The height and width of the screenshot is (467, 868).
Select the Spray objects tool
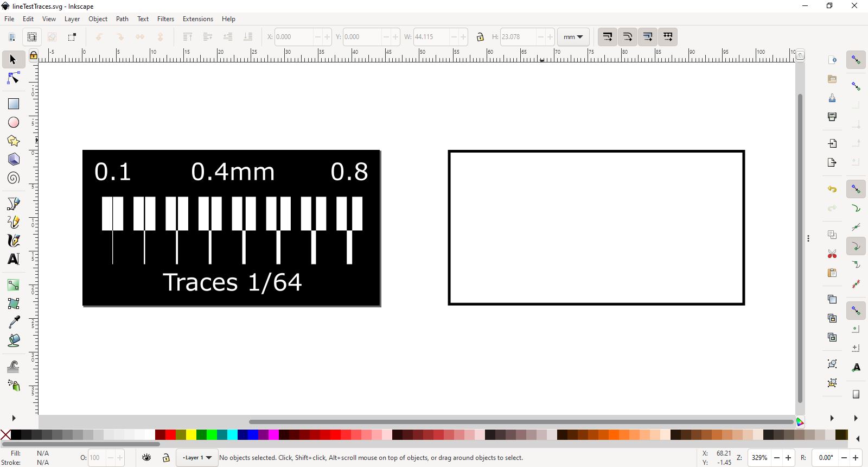pos(13,385)
